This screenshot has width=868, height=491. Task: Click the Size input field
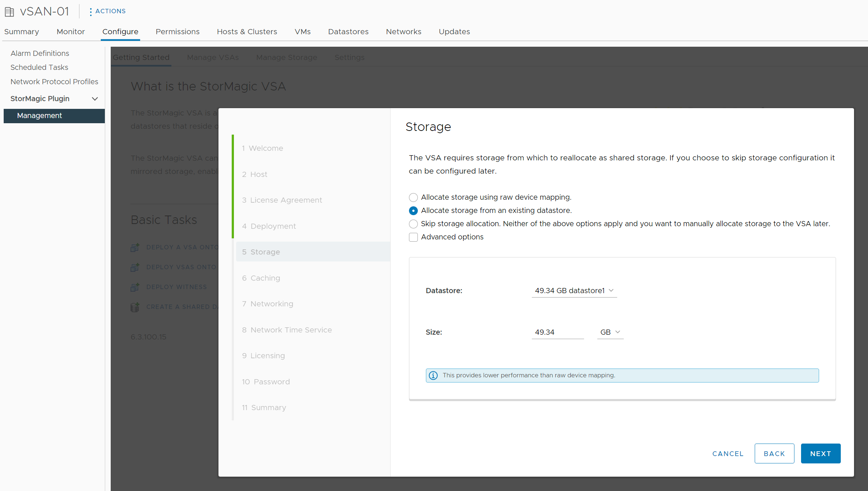click(558, 332)
